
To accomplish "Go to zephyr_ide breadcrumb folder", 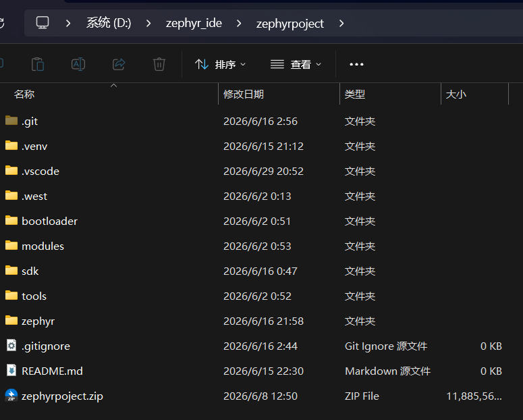I will [x=194, y=24].
